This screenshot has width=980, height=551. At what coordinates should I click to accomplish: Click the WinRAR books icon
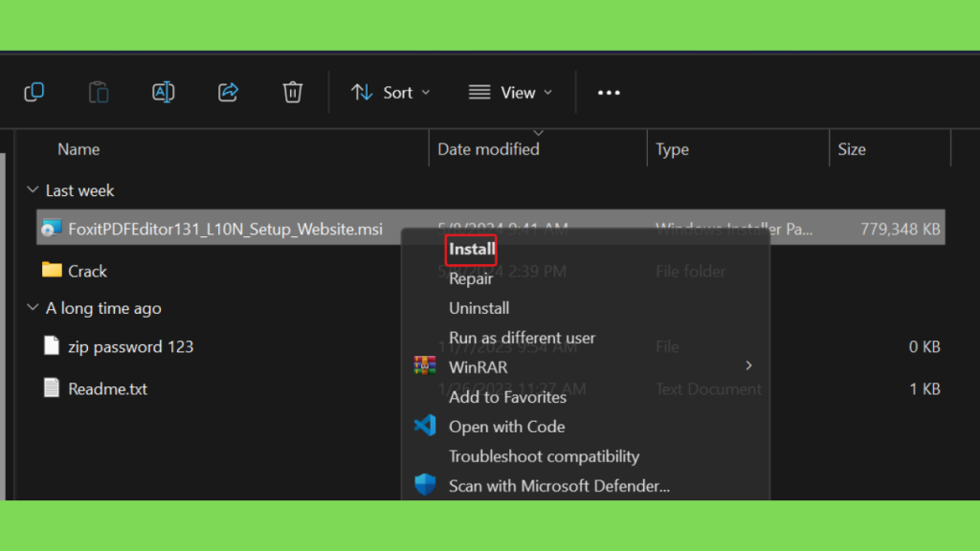coord(425,365)
